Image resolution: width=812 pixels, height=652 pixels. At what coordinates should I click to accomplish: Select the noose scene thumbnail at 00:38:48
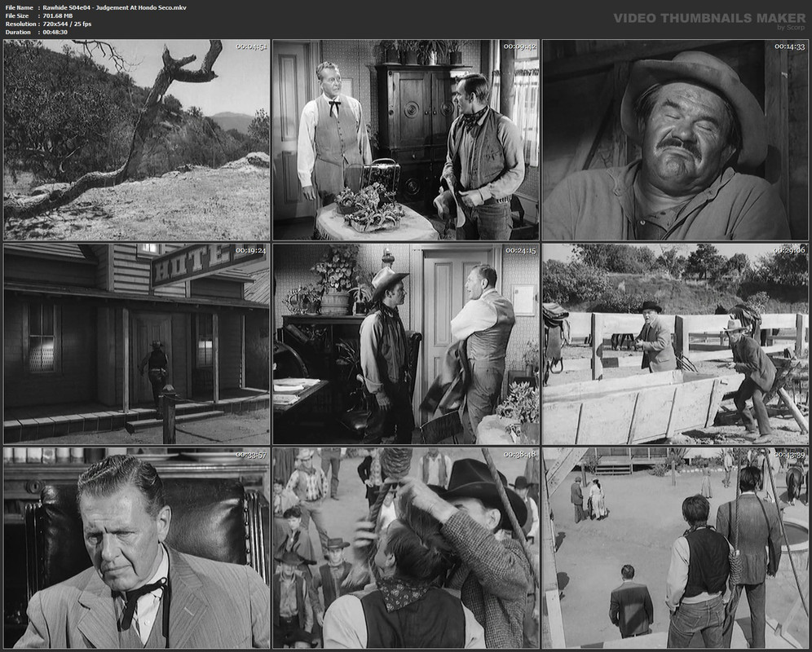tap(406, 548)
